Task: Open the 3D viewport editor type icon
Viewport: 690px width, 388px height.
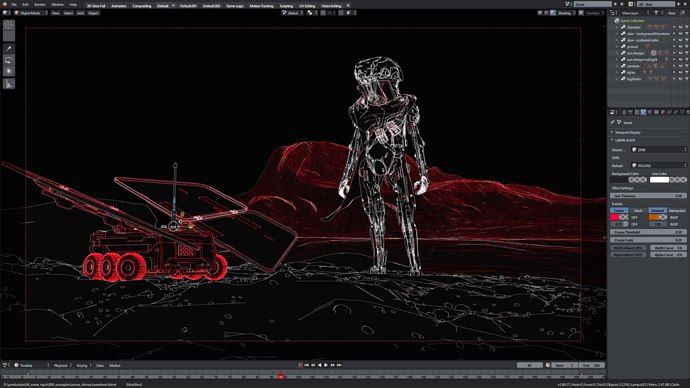Action: point(6,13)
